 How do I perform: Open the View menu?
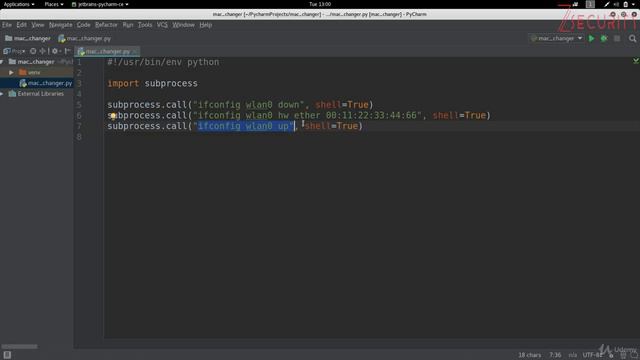38,25
